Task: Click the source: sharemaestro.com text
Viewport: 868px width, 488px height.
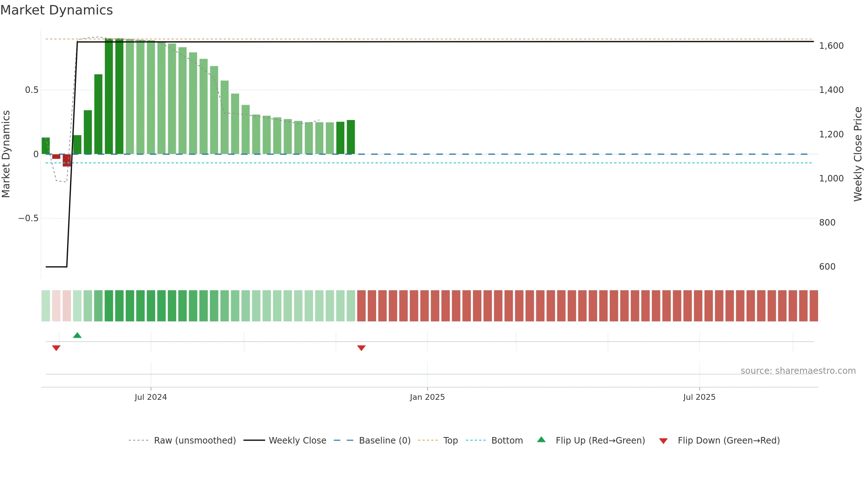Action: click(798, 371)
